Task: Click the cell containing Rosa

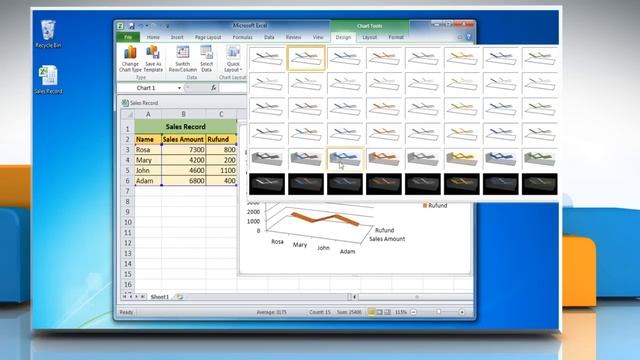Action: tap(148, 150)
